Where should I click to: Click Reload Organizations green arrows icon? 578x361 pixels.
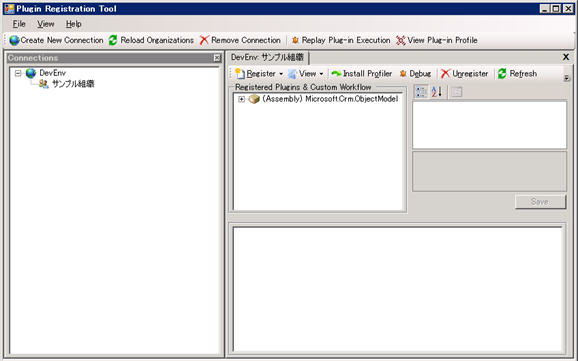(113, 40)
